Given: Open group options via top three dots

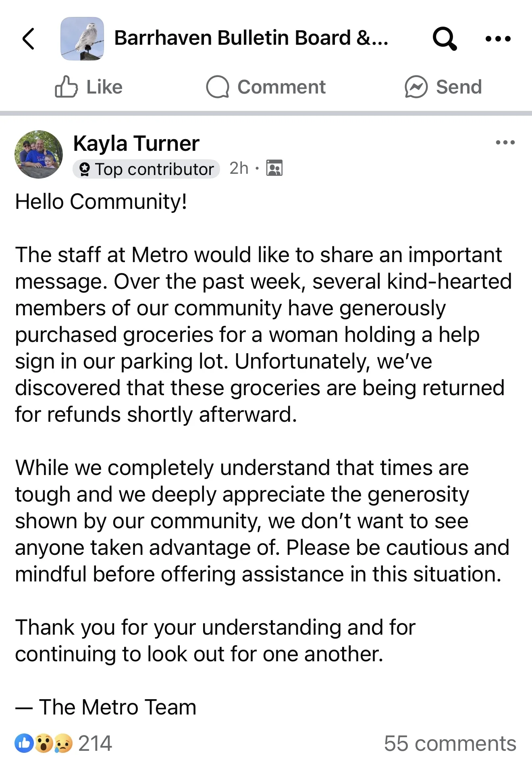Looking at the screenshot, I should (x=498, y=39).
